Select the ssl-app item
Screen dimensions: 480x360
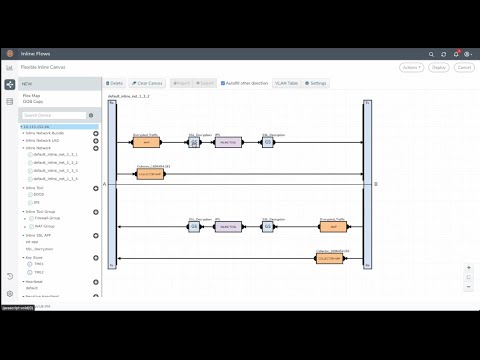pyautogui.click(x=32, y=242)
